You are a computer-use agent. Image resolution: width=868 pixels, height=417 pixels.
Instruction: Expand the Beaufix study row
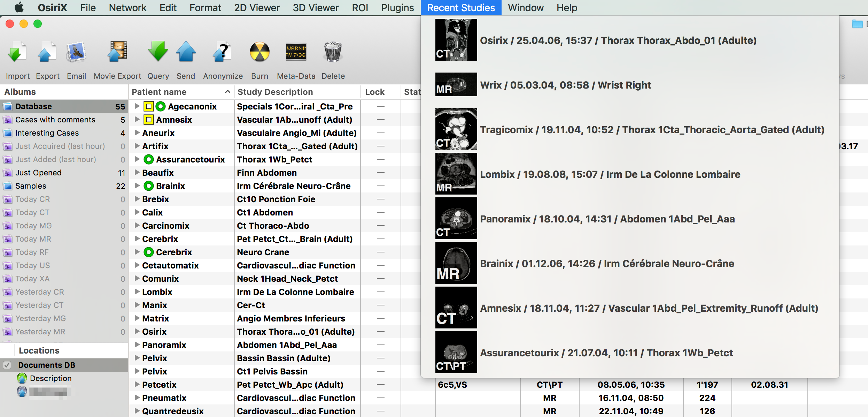click(x=137, y=172)
